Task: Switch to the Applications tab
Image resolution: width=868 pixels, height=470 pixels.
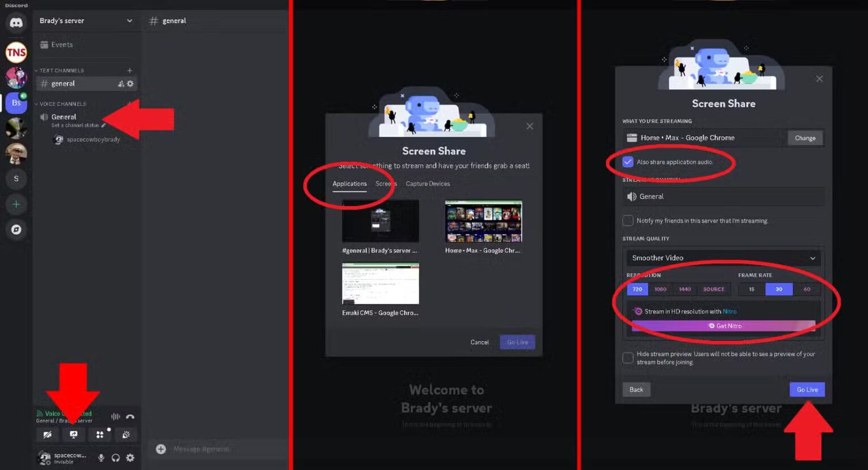Action: tap(349, 184)
